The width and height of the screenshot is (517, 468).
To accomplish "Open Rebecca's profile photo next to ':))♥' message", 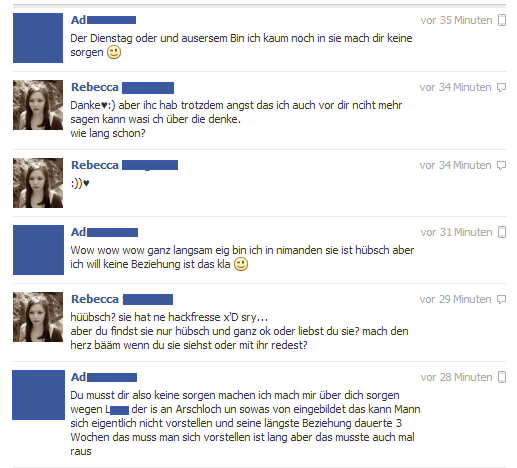I will [x=38, y=183].
